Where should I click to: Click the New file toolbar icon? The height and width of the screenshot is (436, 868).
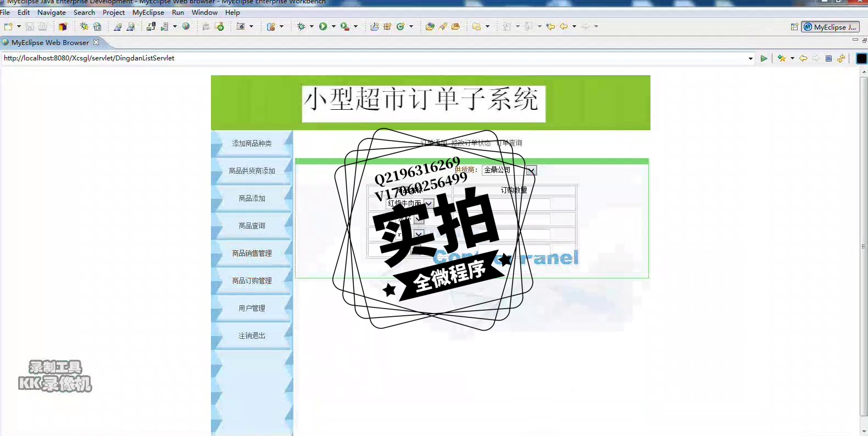point(8,26)
